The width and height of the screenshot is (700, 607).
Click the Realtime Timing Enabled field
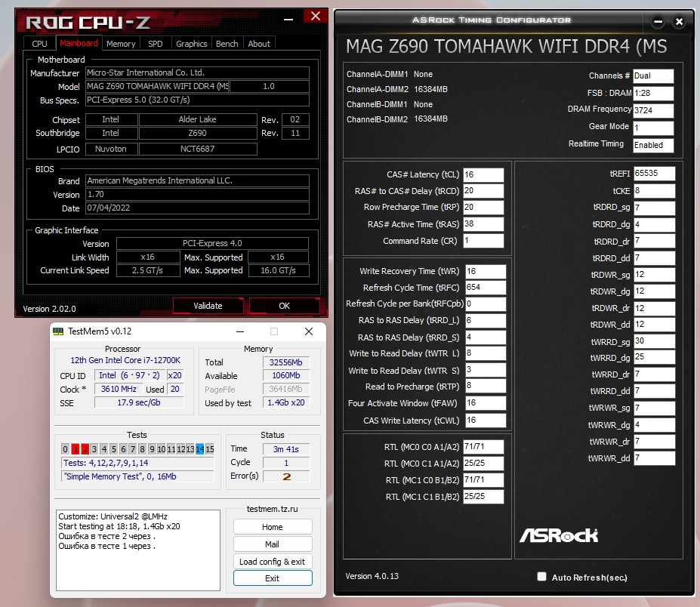tap(653, 145)
